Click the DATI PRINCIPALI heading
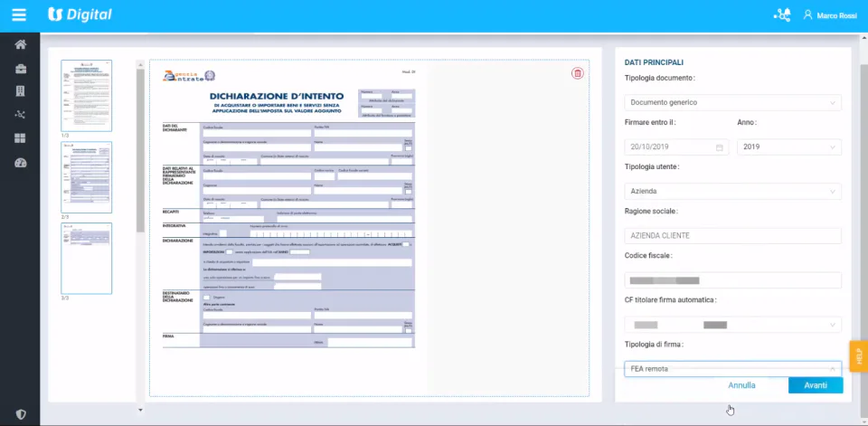Screen dimensions: 868x426 (x=654, y=62)
